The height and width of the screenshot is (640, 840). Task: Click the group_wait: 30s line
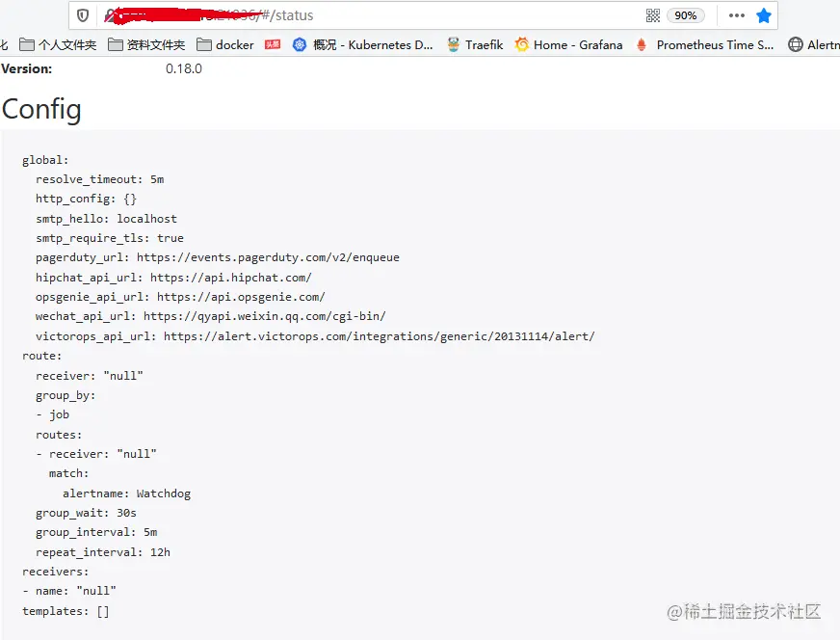[87, 513]
